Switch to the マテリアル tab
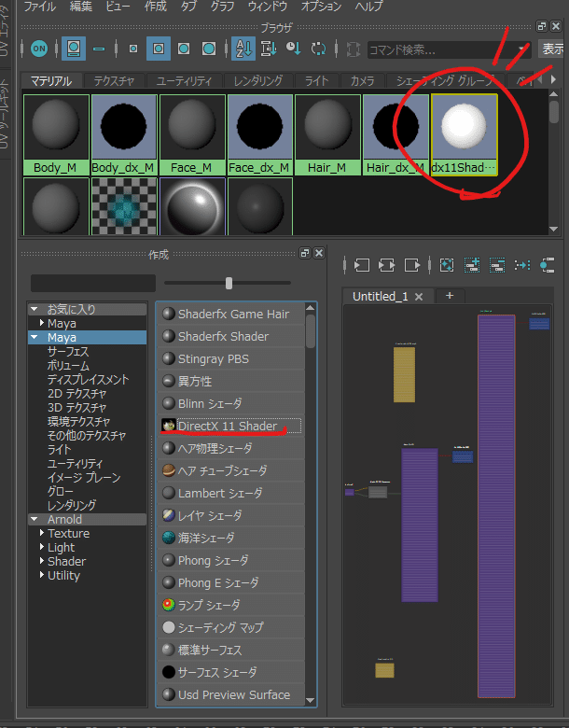Viewport: 569px width, 728px height. click(51, 81)
